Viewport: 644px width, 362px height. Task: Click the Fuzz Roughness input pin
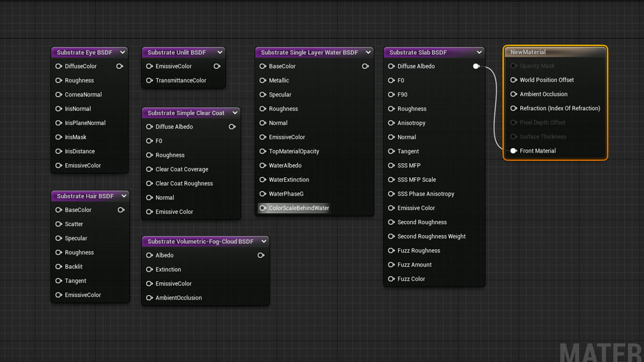point(392,251)
